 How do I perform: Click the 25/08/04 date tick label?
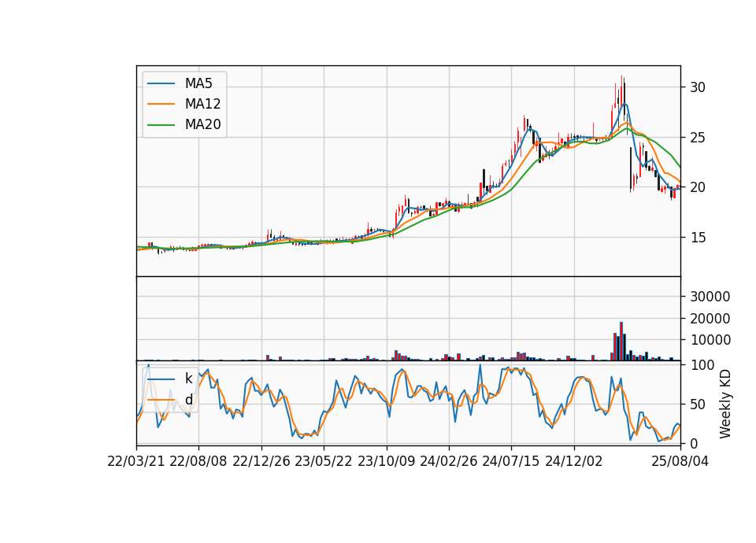pyautogui.click(x=680, y=462)
